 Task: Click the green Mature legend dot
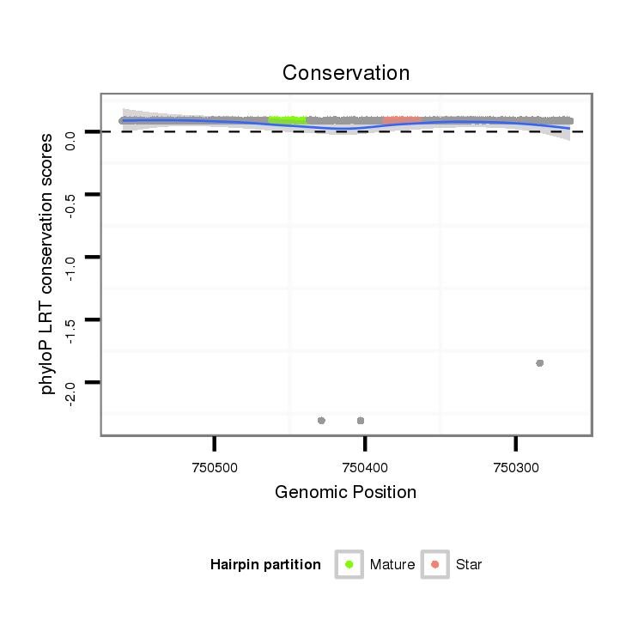[x=349, y=564]
